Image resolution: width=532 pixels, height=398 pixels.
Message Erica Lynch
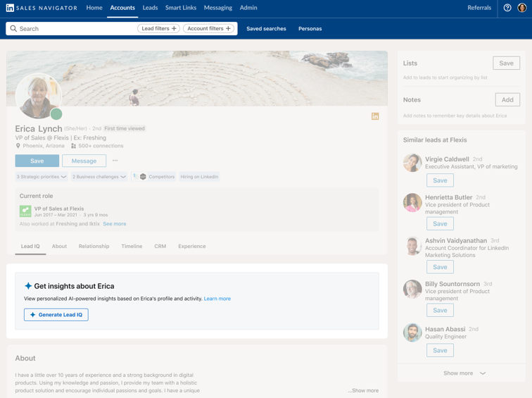pyautogui.click(x=84, y=161)
